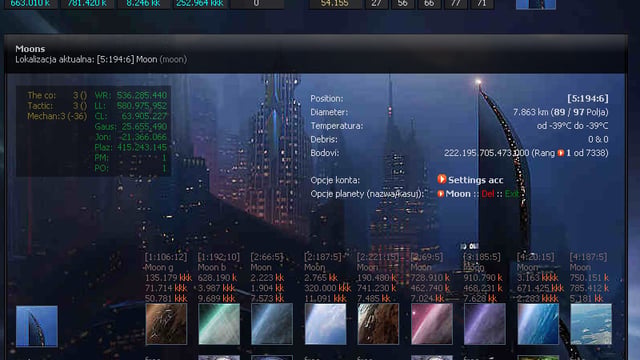Click the points value 222.195.705.473.000
The width and height of the screenshot is (640, 360).
(x=487, y=153)
